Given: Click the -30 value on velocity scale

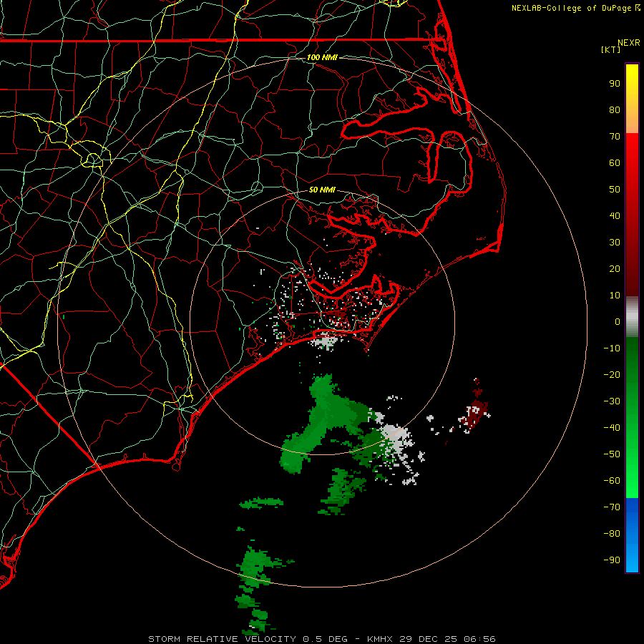Looking at the screenshot, I should coord(612,401).
